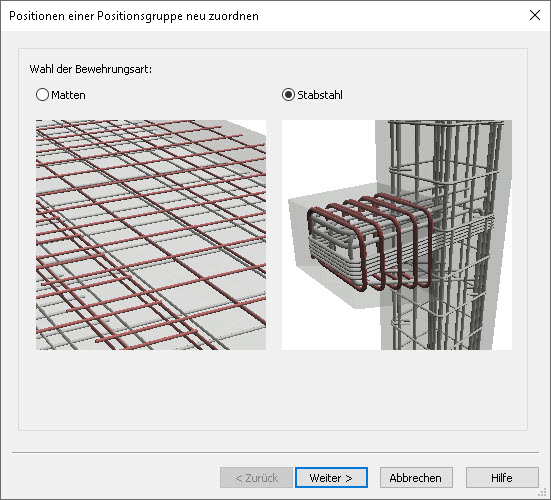This screenshot has height=500, width=551.
Task: Click the dialog title 'Positionen einer Positionsgruppe neu zuordnen'
Action: [134, 16]
